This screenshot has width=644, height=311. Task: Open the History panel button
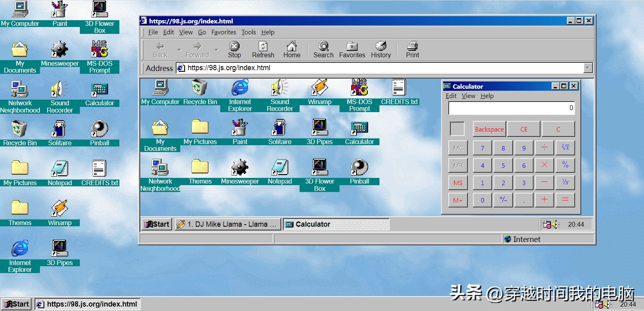point(381,50)
